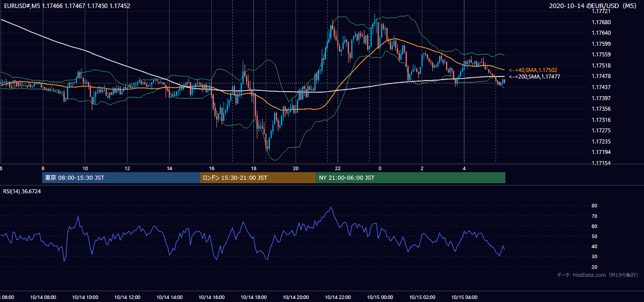644x302 pixels.
Task: Click hour label 22 under price chart
Action: click(x=338, y=168)
